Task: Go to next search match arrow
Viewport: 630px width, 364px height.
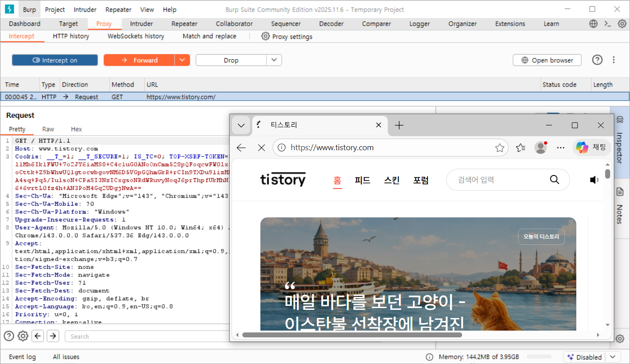Action: click(x=53, y=336)
